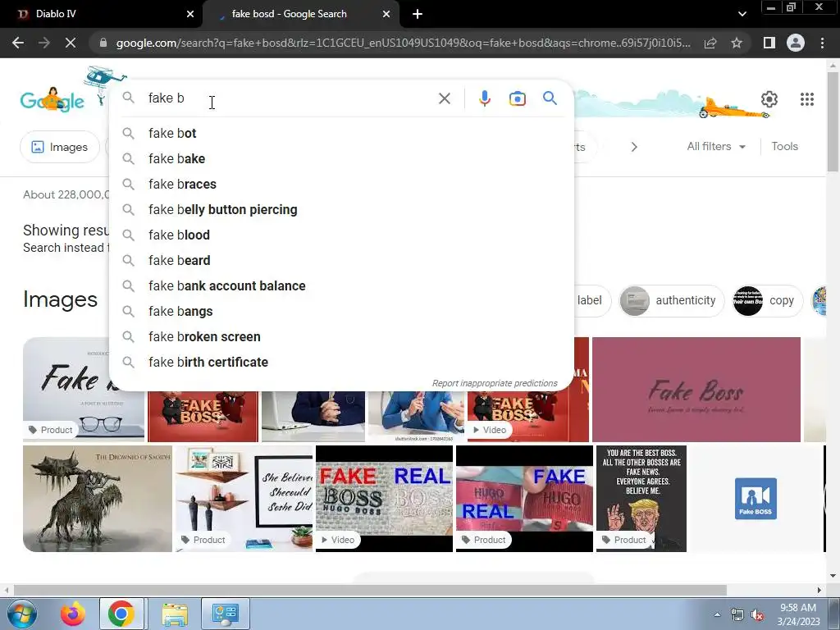Show hidden system tray icons

click(x=717, y=614)
